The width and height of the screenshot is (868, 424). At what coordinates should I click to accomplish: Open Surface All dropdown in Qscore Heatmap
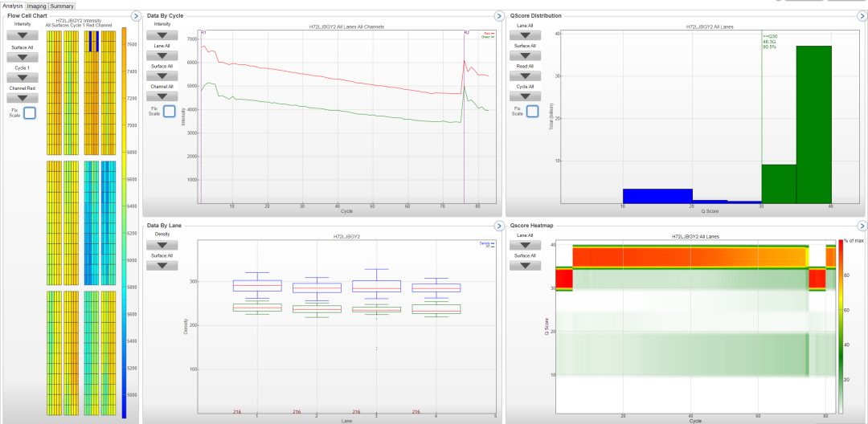pos(526,265)
